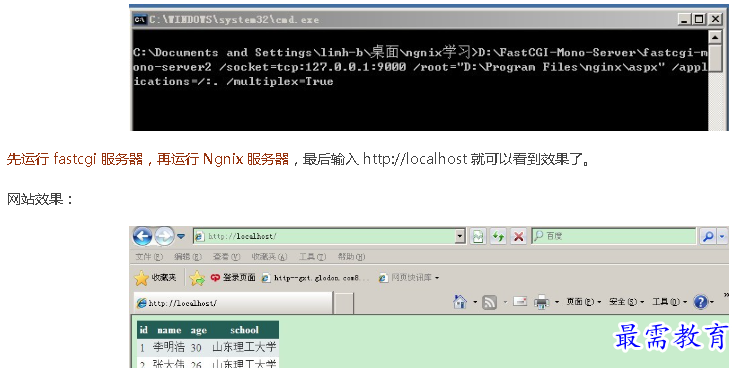
Task: Click the cmd scrollbar up arrow
Action: [715, 37]
